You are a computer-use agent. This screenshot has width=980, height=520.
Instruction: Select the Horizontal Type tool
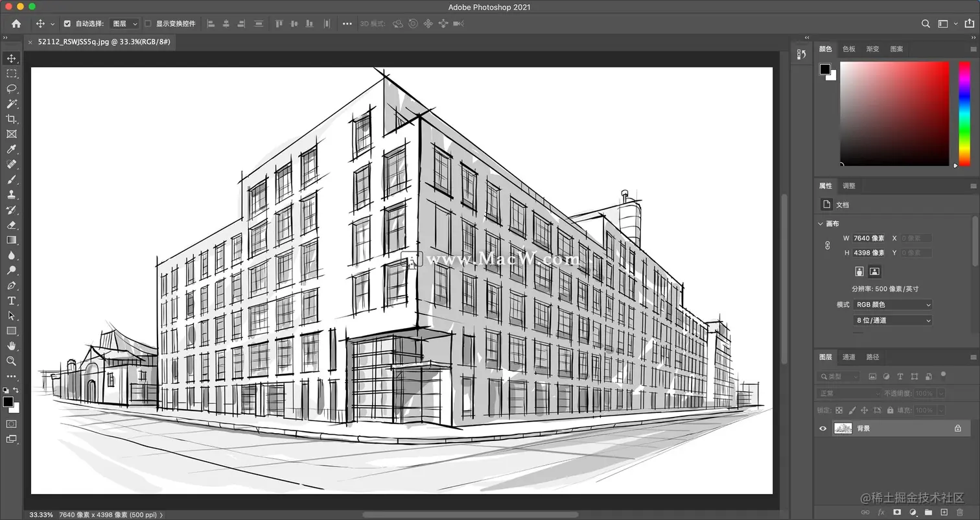[11, 301]
